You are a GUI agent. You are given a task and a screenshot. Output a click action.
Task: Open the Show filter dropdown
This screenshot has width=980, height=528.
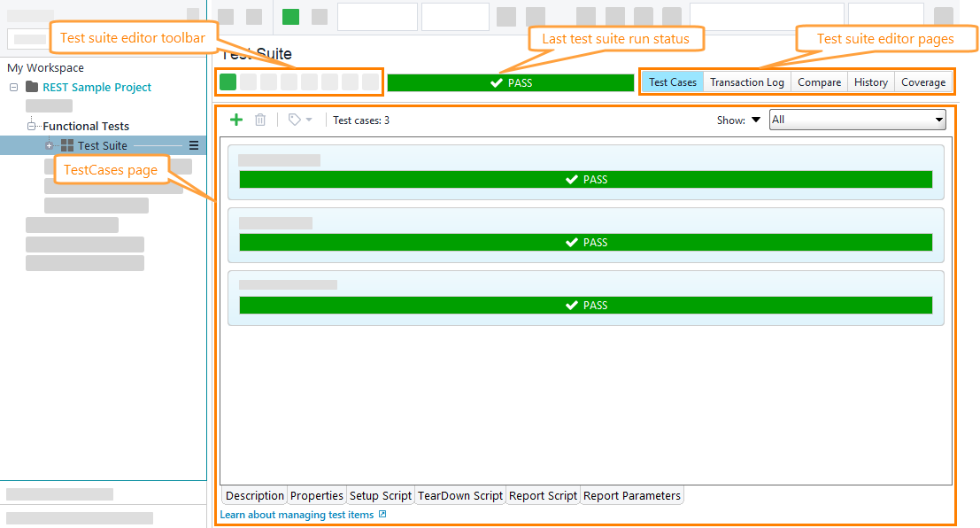point(756,120)
